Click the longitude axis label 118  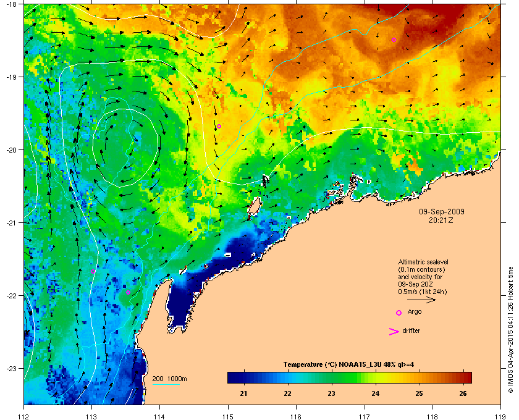(432, 416)
